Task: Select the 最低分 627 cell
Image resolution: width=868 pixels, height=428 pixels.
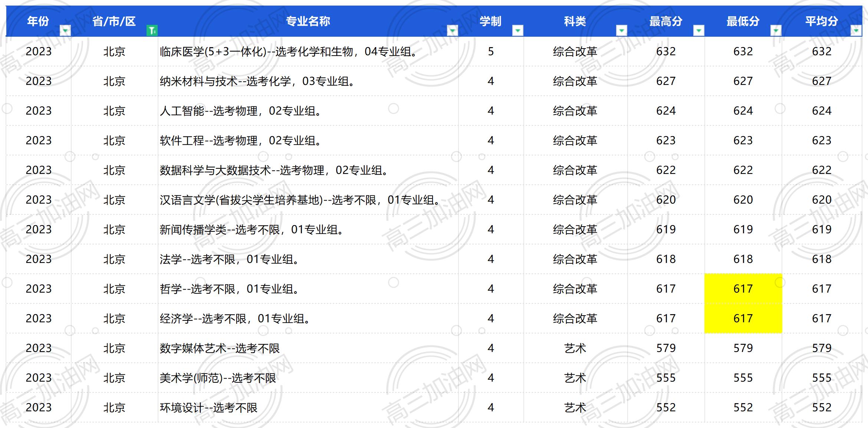Action: click(743, 81)
